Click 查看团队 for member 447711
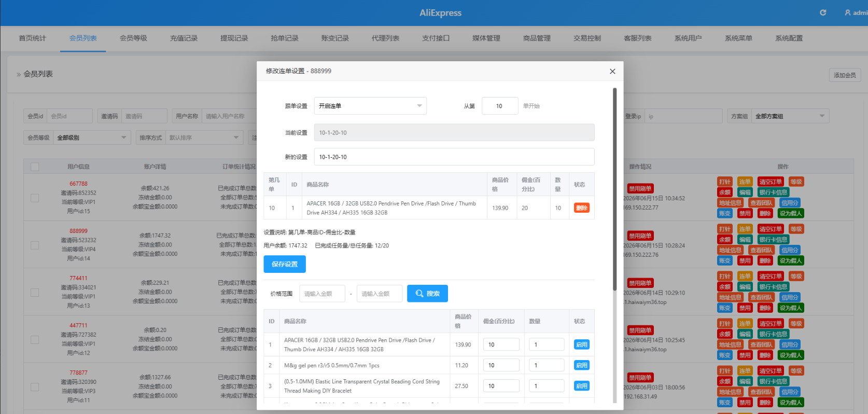 point(761,344)
